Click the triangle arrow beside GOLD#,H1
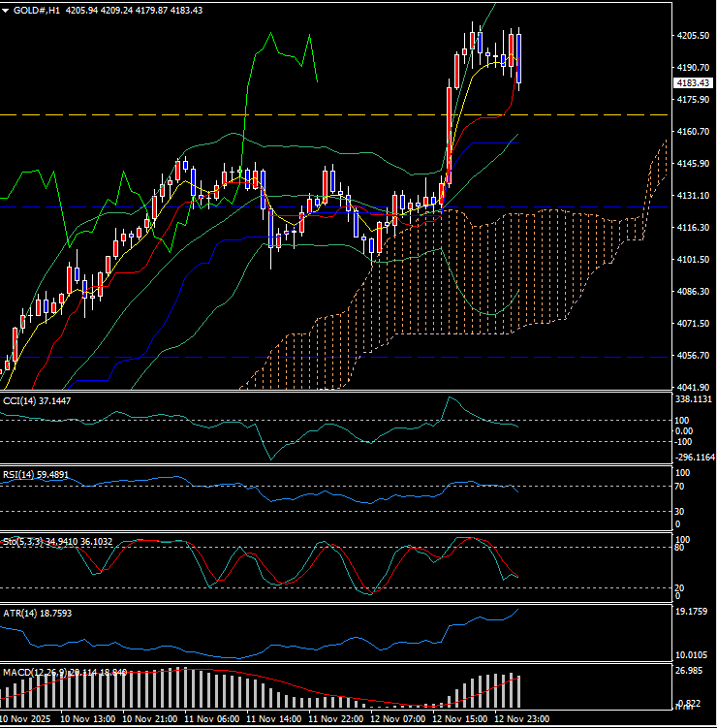The image size is (717, 728). click(6, 10)
